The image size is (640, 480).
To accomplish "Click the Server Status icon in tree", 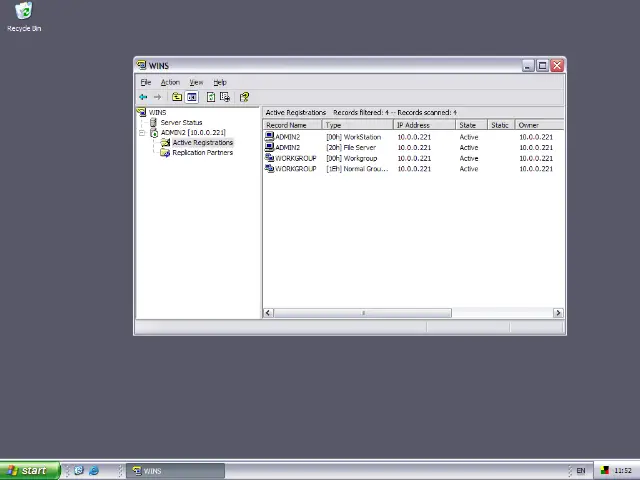I will click(x=153, y=122).
